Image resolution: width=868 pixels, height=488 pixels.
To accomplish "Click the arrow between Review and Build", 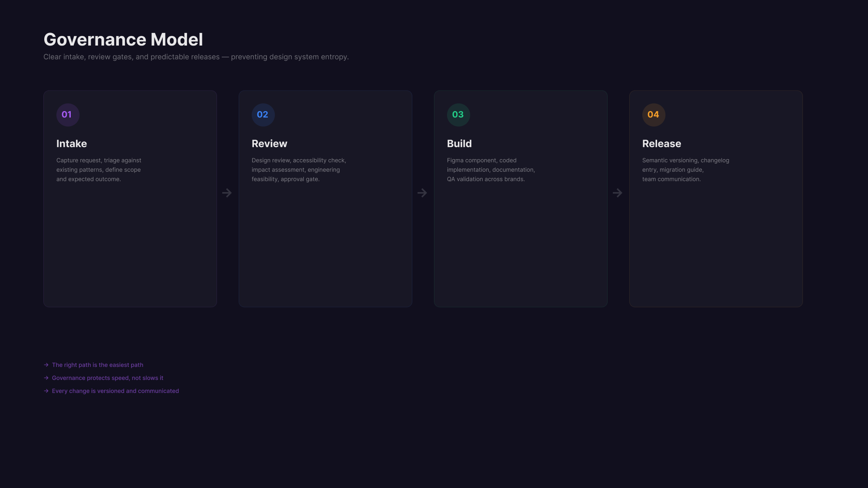I will click(x=422, y=193).
